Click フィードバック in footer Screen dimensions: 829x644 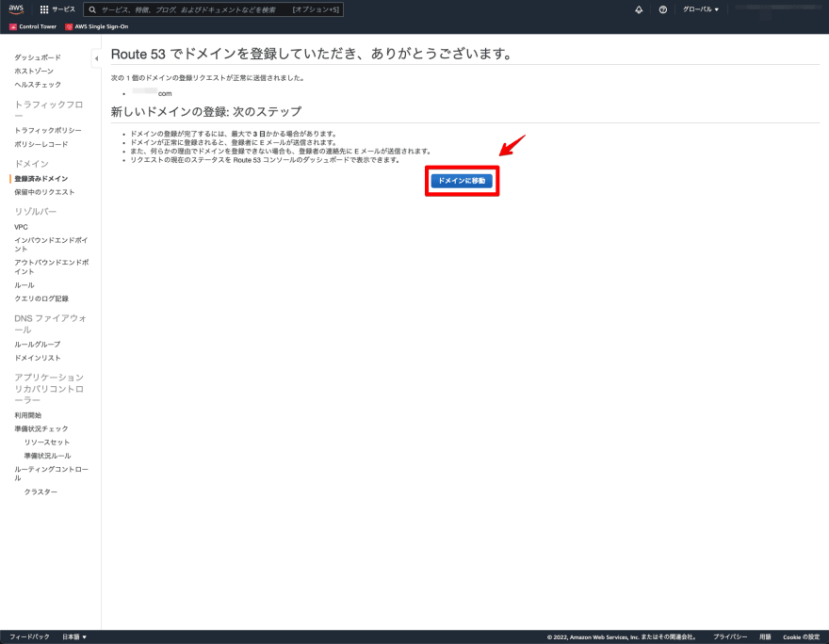coord(29,636)
